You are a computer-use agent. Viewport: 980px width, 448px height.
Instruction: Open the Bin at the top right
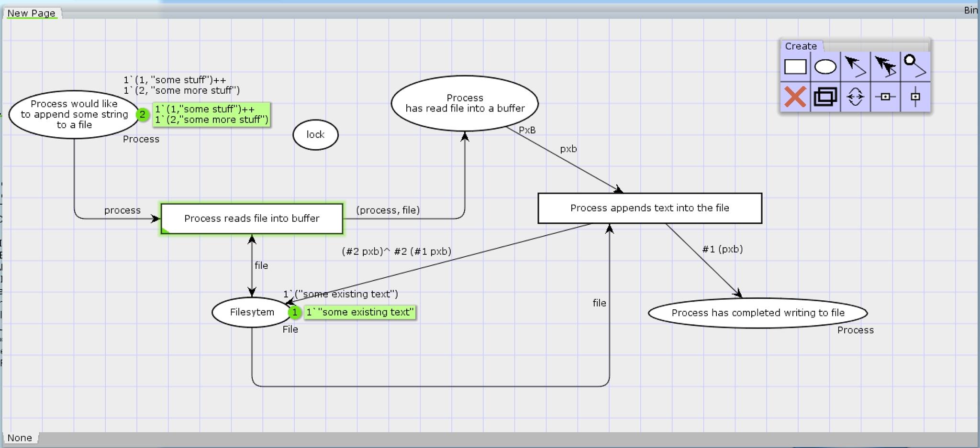pyautogui.click(x=972, y=9)
